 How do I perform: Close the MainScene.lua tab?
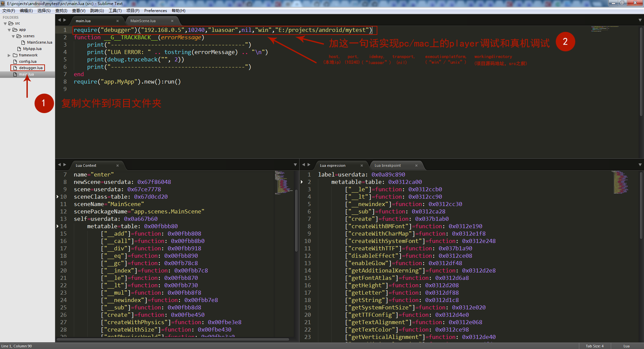coord(172,21)
